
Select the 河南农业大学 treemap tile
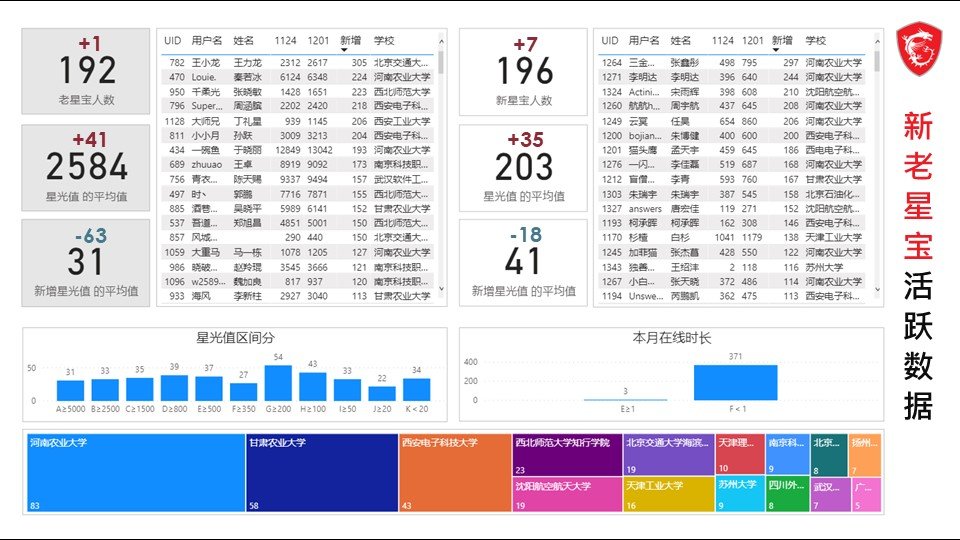pos(135,472)
